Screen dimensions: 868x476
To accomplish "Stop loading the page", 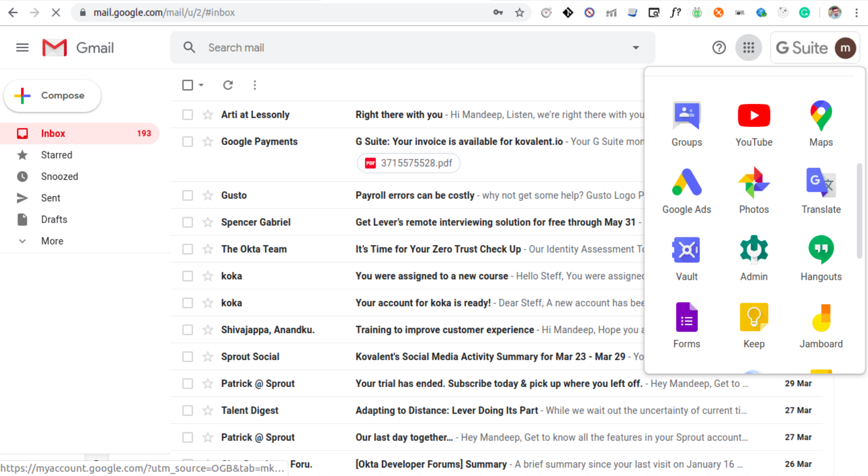I will pos(56,12).
